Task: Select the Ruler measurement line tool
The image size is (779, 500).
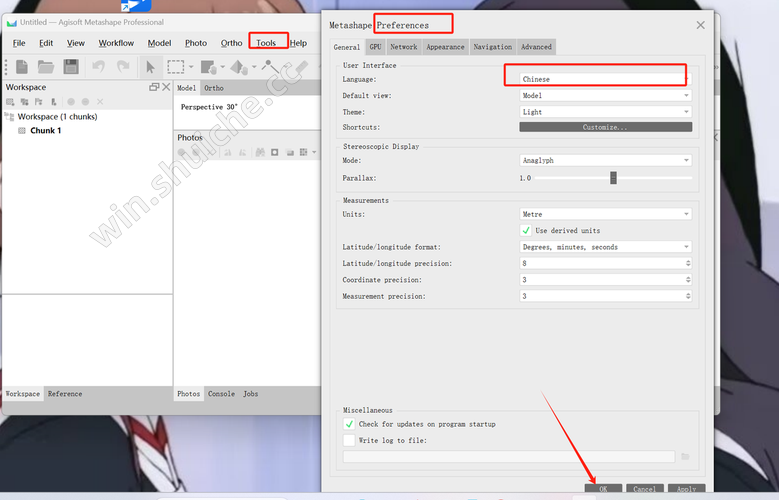Action: click(270, 66)
